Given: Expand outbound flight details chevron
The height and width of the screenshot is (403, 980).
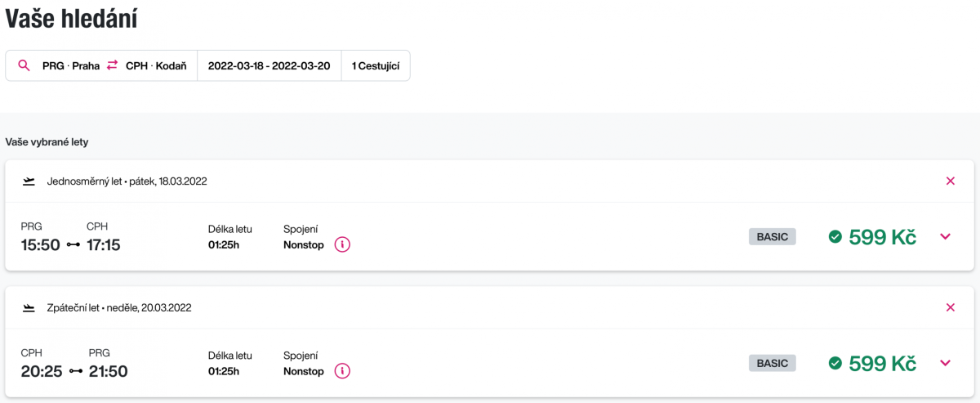Looking at the screenshot, I should coord(946,237).
